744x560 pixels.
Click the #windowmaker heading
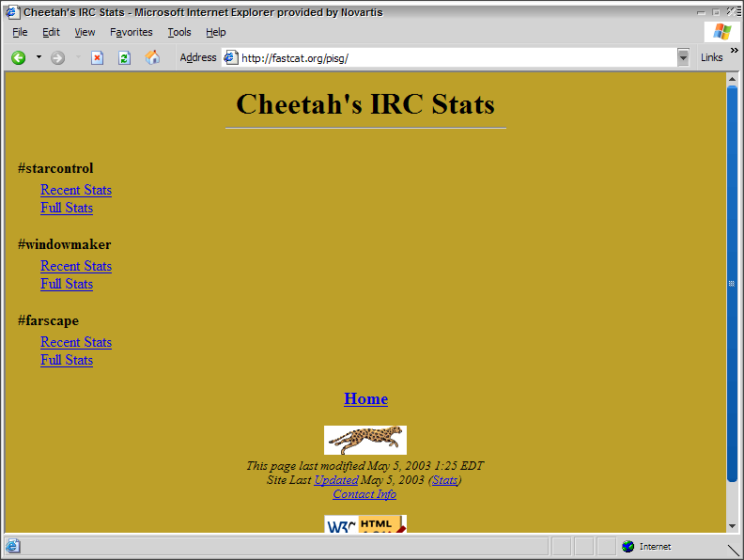point(65,244)
